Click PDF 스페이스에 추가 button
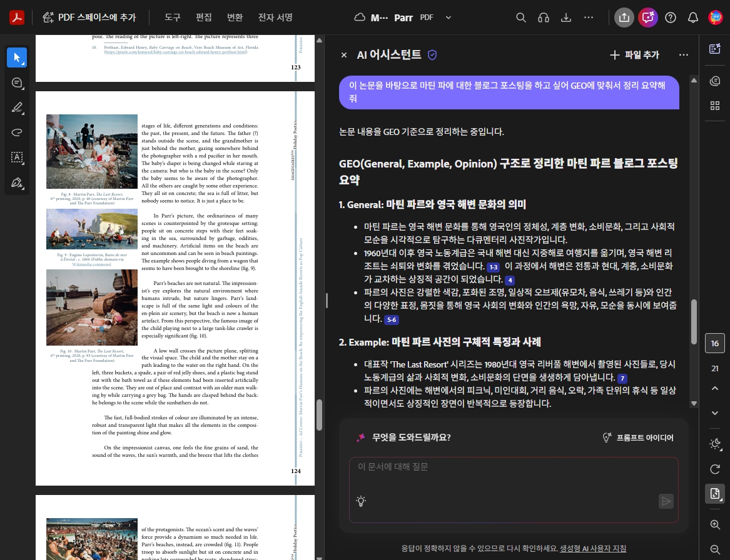Image resolution: width=730 pixels, height=560 pixels. coord(89,17)
